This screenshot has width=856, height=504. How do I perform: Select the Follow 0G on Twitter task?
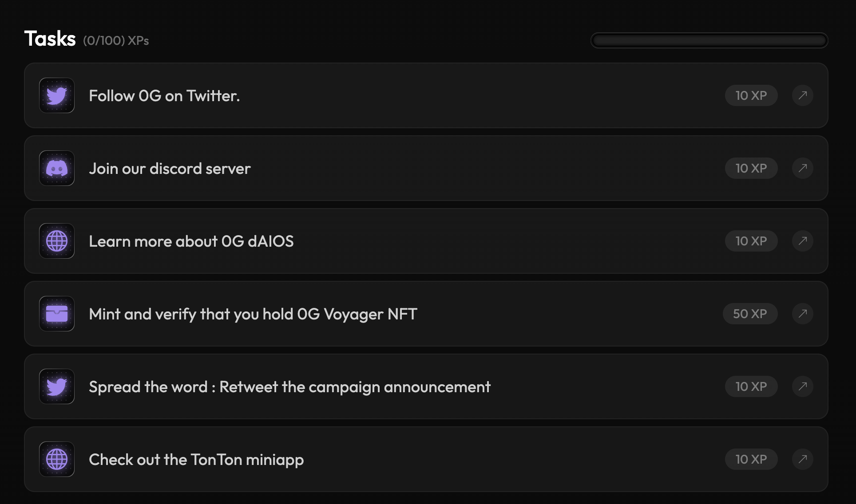tap(164, 96)
